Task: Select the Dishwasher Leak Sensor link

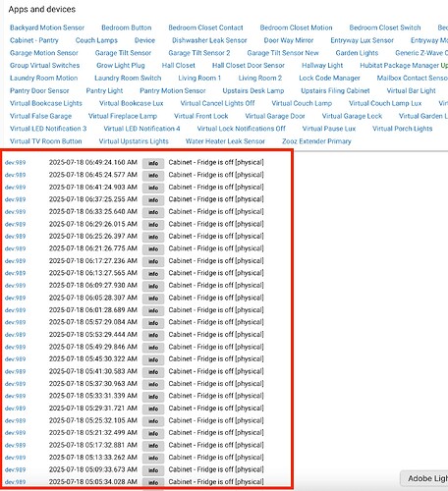Action: tap(209, 40)
